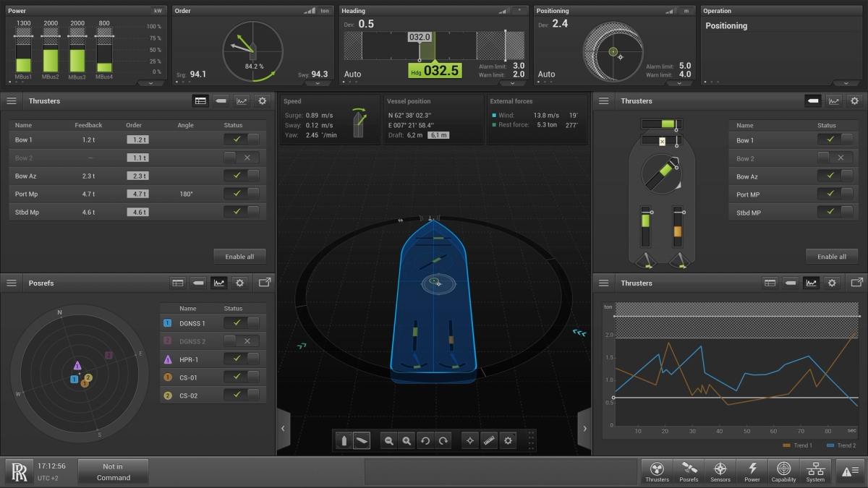The image size is (868, 488).
Task: Show trend graph in top-right Thrusters panel
Action: tap(834, 101)
